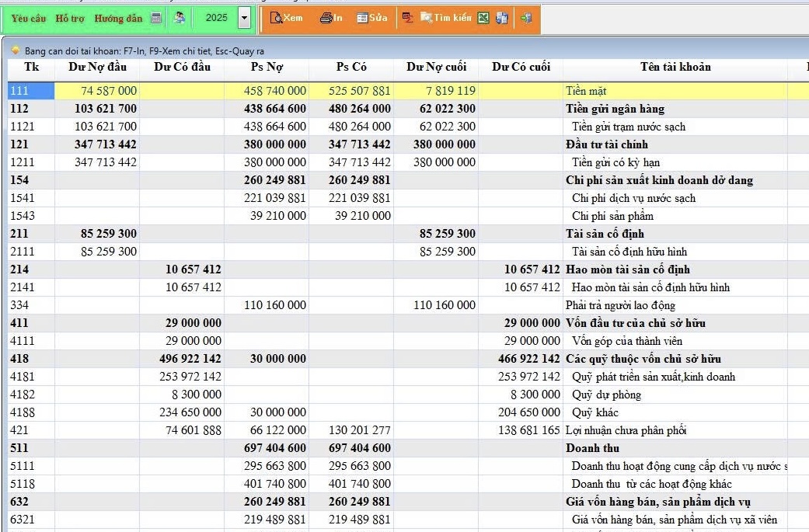The height and width of the screenshot is (532, 809).
Task: Click the copy documents icon beside Excel
Action: pos(502,18)
